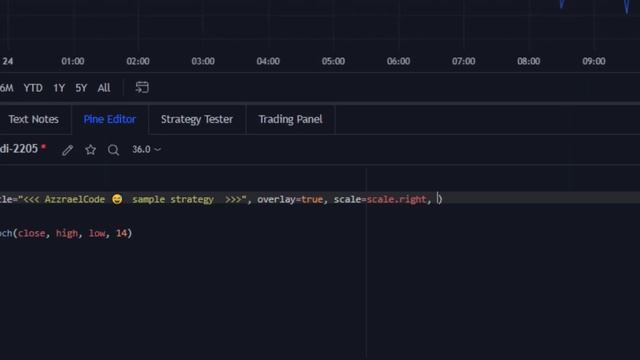Click the pencil rename script icon
This screenshot has height=360, width=640.
pos(68,150)
